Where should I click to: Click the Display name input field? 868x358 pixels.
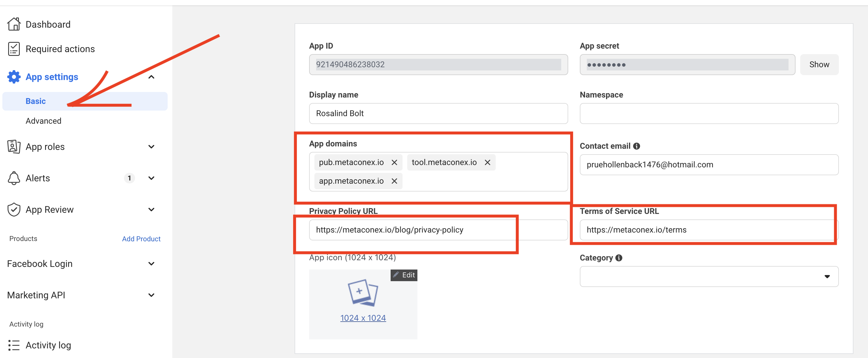tap(438, 114)
